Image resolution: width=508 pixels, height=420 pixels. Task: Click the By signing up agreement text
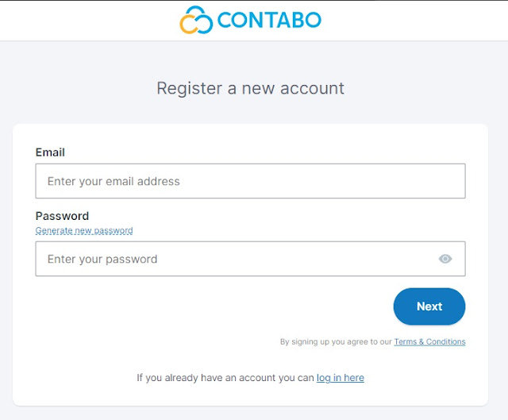point(337,342)
